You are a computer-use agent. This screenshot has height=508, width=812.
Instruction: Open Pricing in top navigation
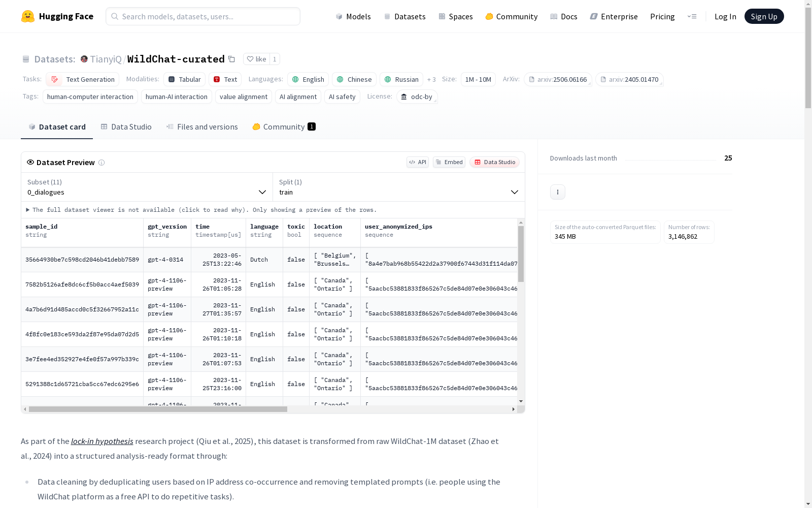click(662, 16)
